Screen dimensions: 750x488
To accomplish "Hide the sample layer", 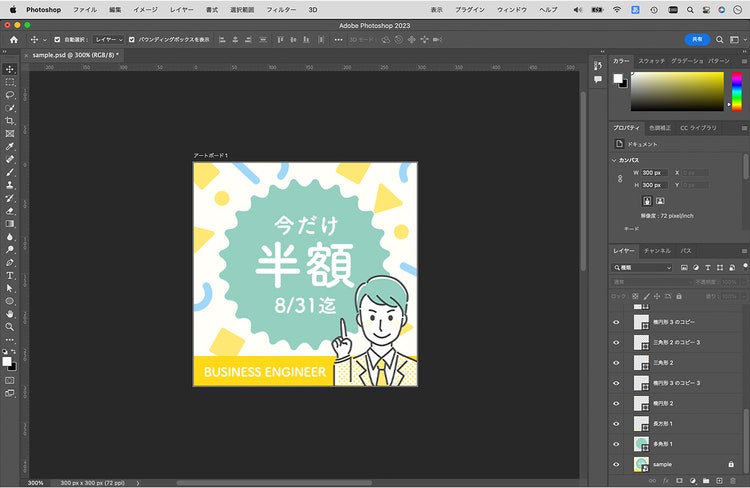I will 616,465.
